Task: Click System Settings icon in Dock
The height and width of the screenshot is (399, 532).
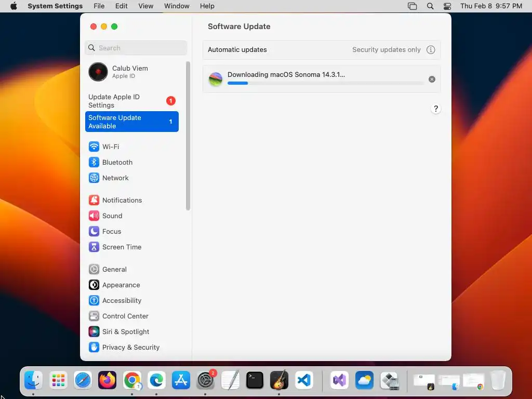Action: point(206,380)
